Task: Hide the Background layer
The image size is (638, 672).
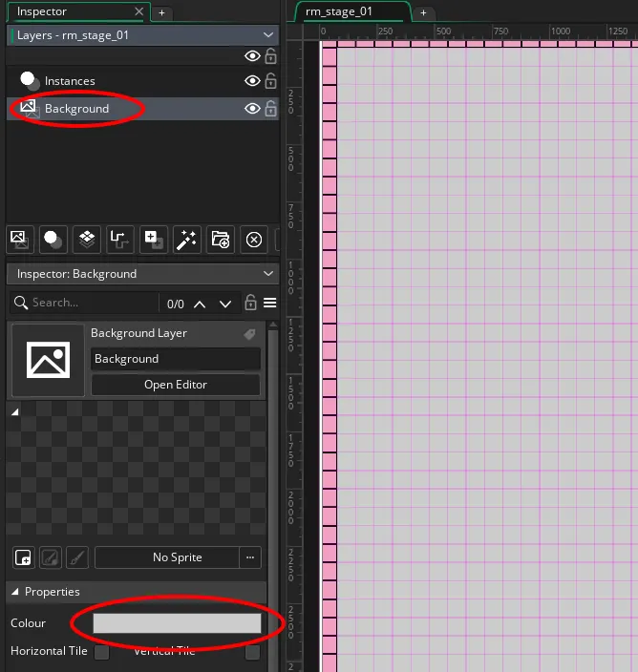Action: coord(252,109)
